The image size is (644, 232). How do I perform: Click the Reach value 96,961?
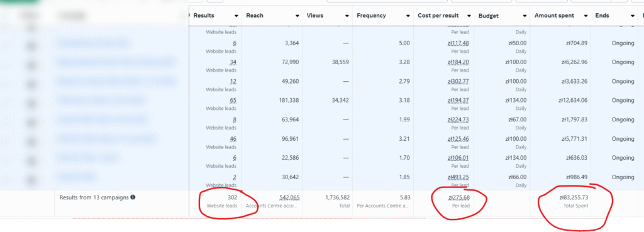point(290,139)
